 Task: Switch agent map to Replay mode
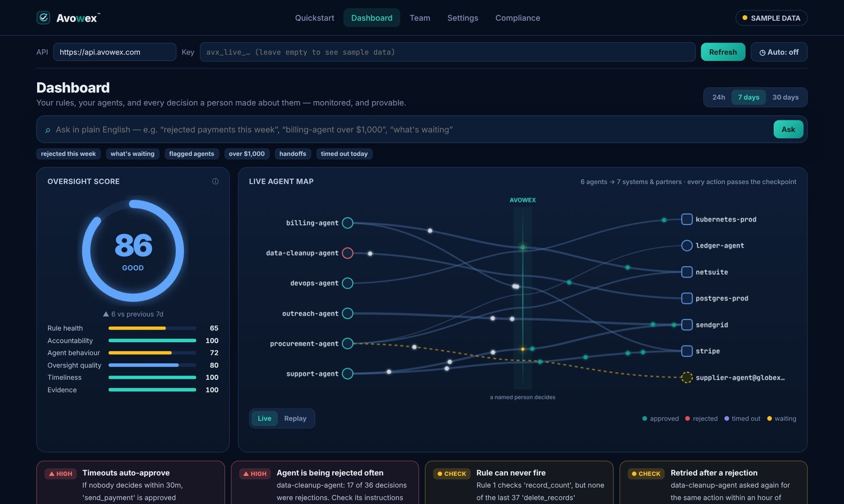coord(295,418)
